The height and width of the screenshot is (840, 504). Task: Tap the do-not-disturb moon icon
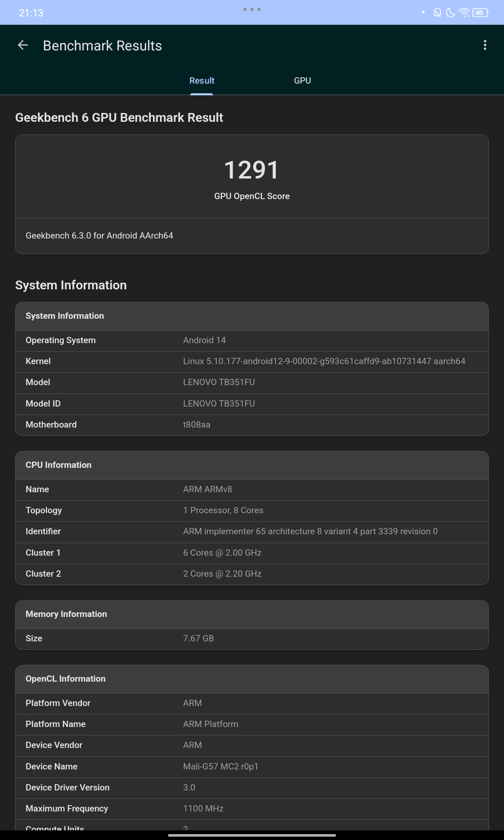[450, 13]
